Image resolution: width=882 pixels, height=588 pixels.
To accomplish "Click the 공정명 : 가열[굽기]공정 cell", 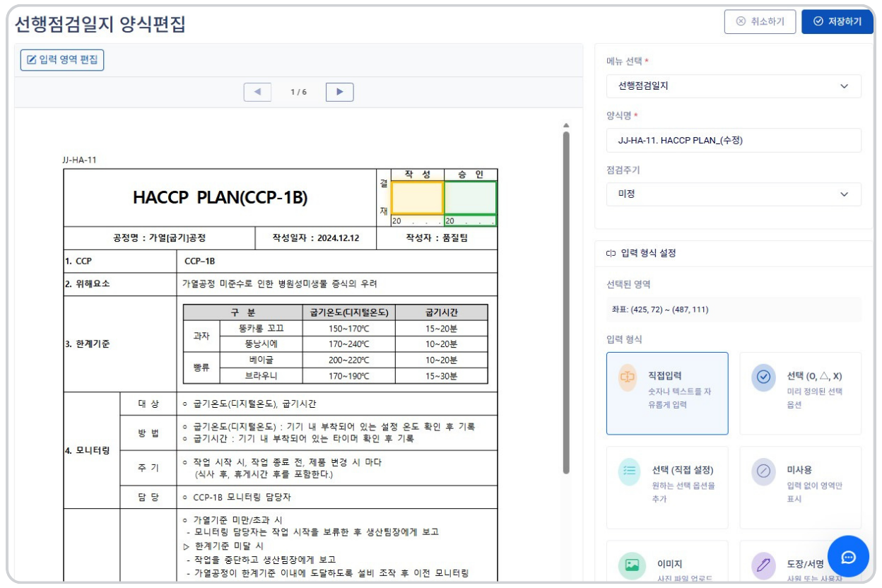I will coord(159,238).
